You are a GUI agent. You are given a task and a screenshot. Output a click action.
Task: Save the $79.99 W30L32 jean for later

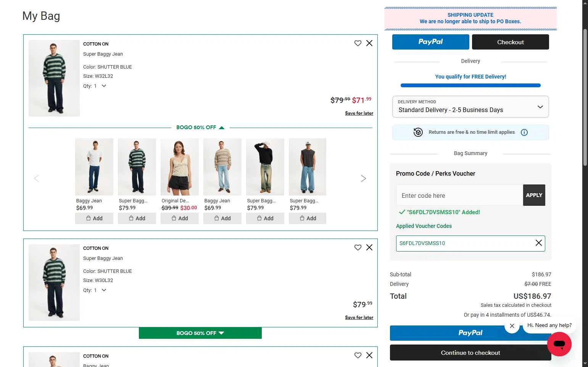pos(359,317)
